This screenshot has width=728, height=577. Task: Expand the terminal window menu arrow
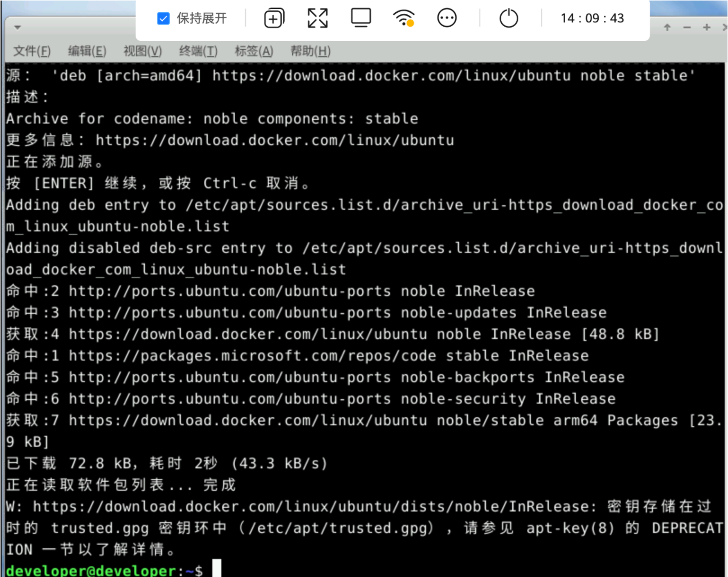[18, 27]
